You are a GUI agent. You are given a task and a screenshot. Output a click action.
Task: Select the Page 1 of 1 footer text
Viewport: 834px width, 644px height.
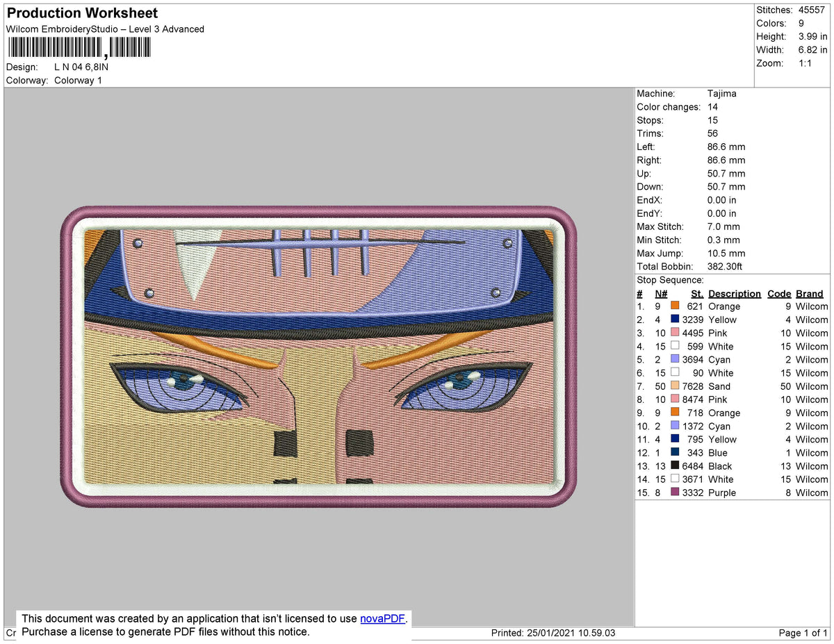pyautogui.click(x=803, y=633)
